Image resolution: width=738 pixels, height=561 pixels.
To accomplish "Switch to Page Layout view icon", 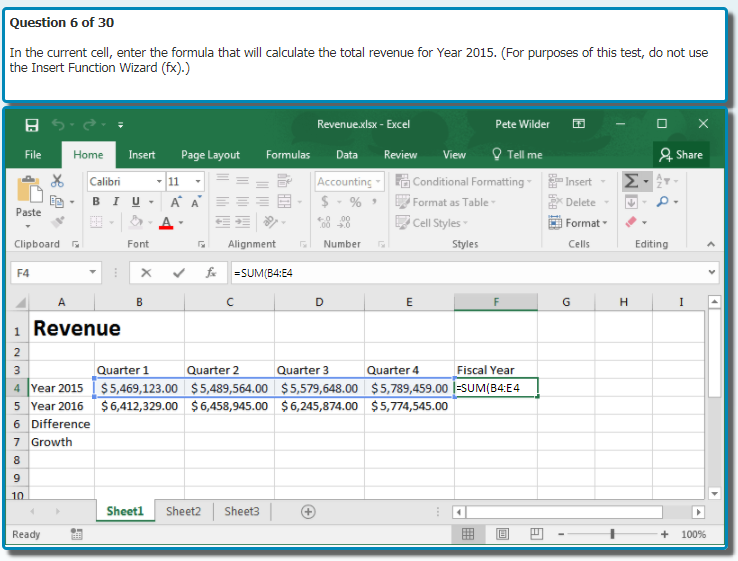I will (x=503, y=534).
